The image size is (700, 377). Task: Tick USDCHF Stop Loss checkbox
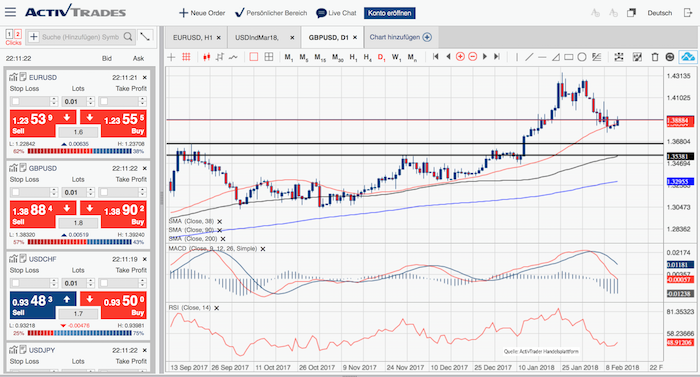pos(16,283)
